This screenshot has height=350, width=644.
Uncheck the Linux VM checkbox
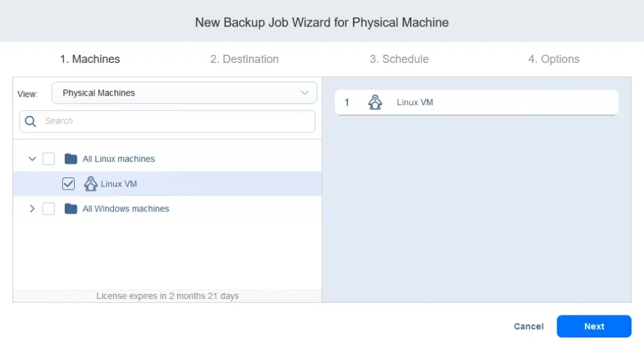point(69,184)
